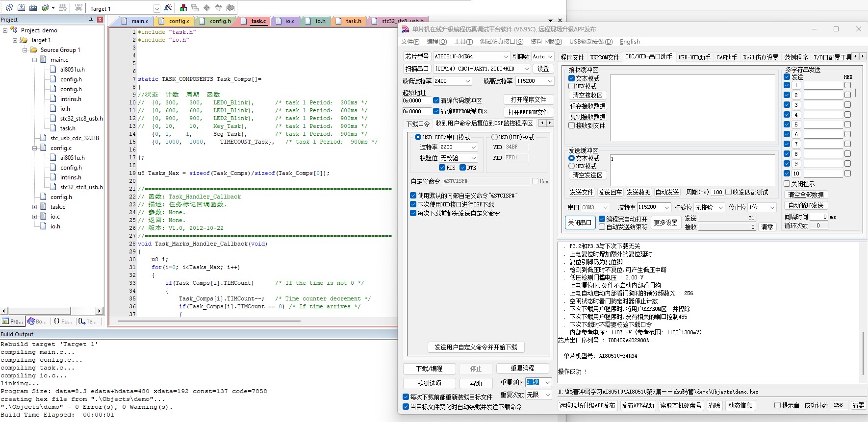Screen dimensions: 868x422
Task: Expand the 最高波特率 115200 dropdown
Action: coord(535,81)
